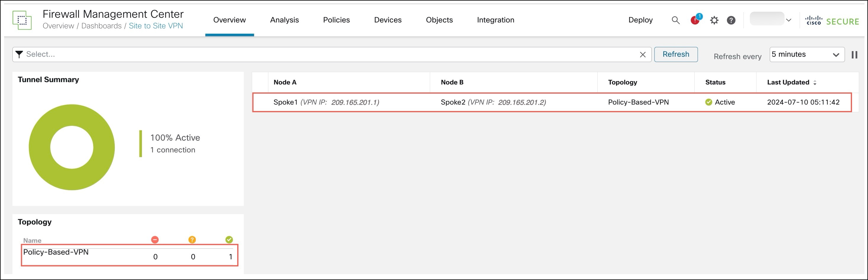Click the 2024-07-10 05:11:42 timestamp

(x=803, y=102)
